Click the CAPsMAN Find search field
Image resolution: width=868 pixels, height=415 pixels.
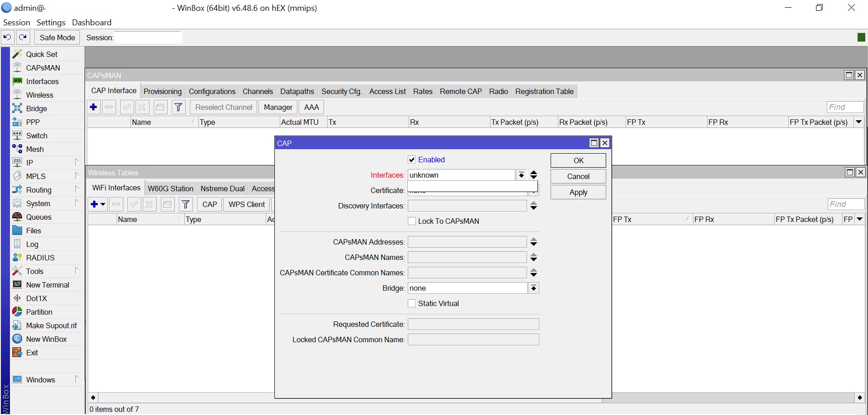click(844, 107)
